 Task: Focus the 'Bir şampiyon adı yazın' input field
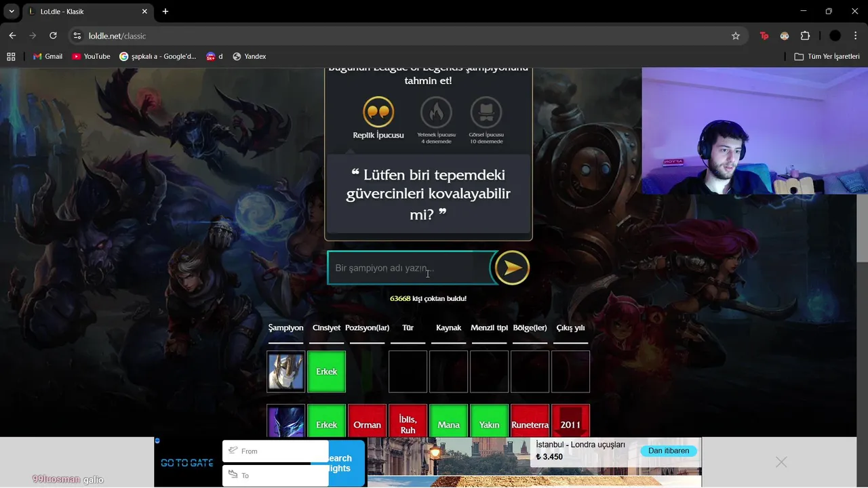(x=410, y=268)
